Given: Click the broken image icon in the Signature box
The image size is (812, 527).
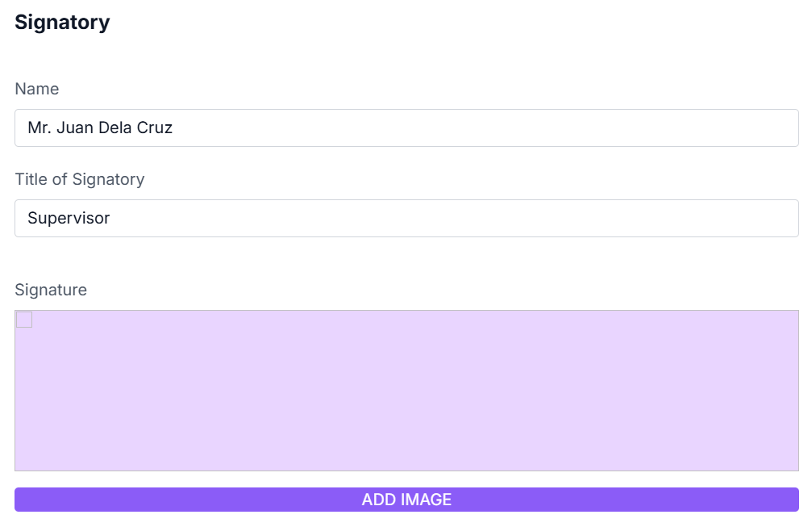Looking at the screenshot, I should tap(24, 320).
